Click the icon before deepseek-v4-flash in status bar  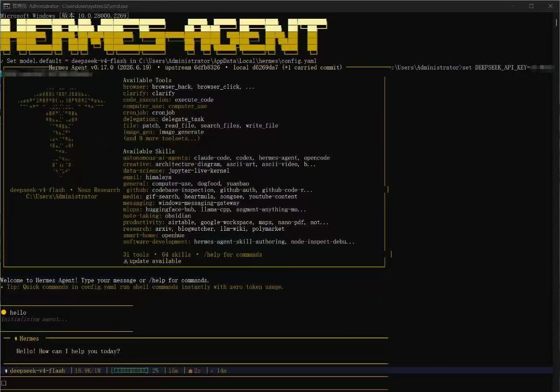6,371
